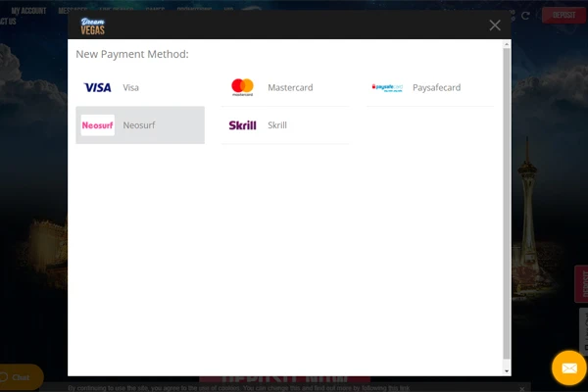This screenshot has width=588, height=392.
Task: Pick the Paysafecard payment option
Action: click(430, 87)
